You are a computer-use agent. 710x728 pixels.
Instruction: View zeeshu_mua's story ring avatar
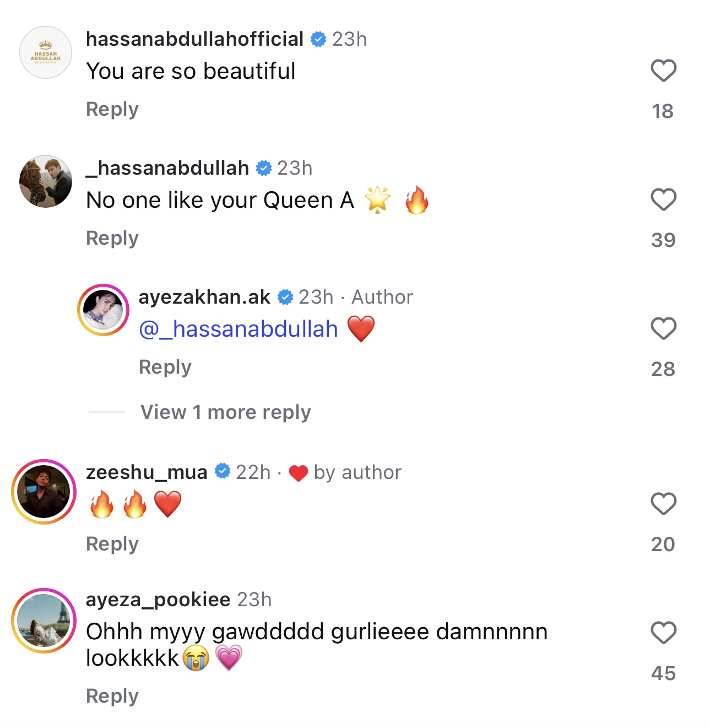(x=44, y=492)
